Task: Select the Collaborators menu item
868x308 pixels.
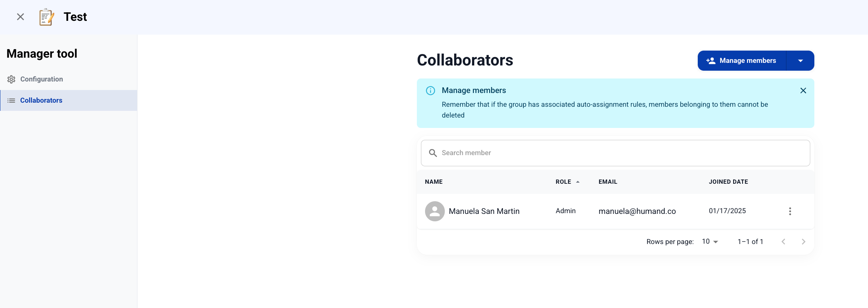Action: coord(41,100)
